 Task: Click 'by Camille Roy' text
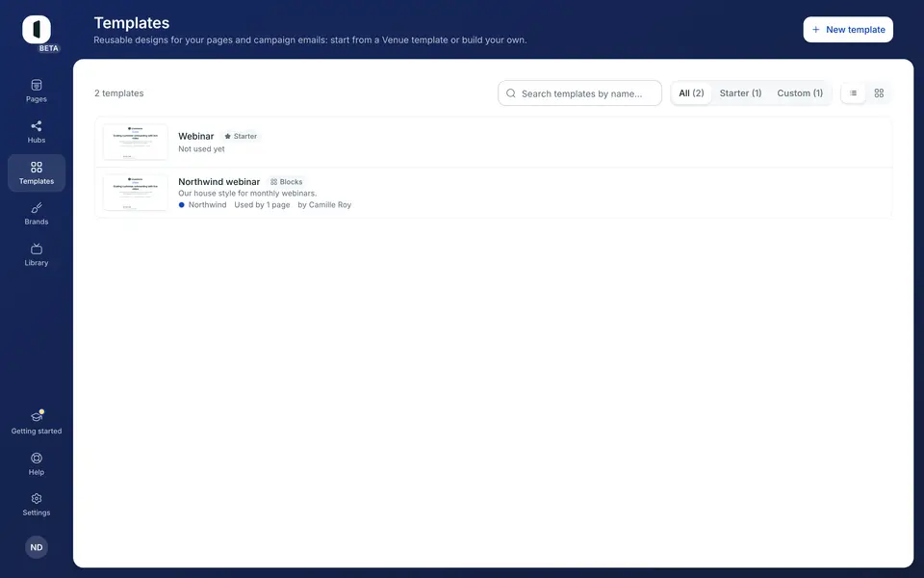pos(324,204)
